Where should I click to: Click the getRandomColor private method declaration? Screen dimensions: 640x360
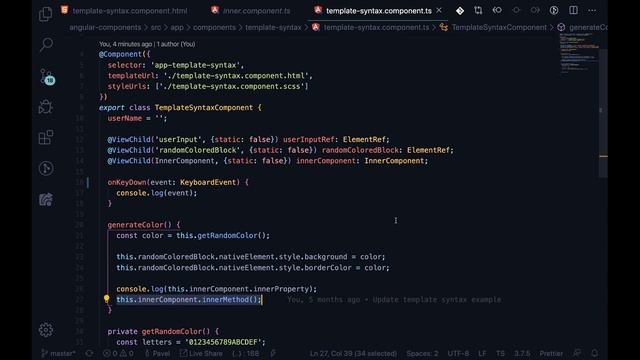172,331
